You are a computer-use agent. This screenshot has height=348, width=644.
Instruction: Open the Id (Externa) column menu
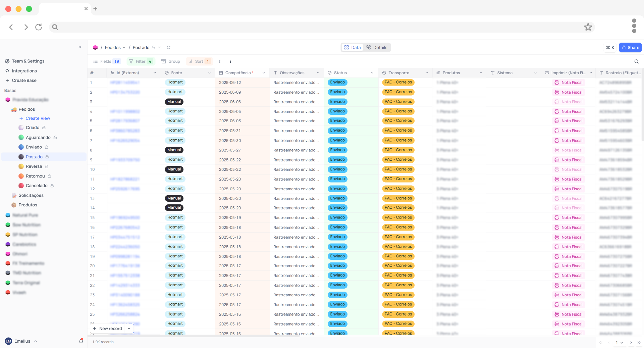(x=155, y=73)
